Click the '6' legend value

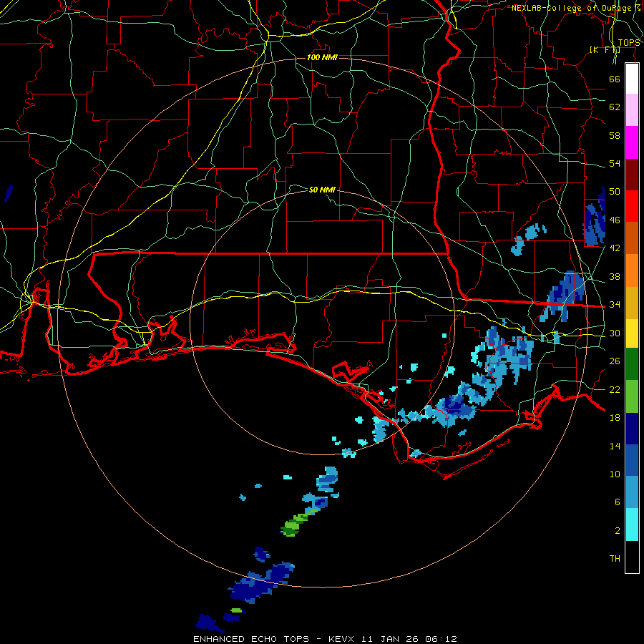618,502
